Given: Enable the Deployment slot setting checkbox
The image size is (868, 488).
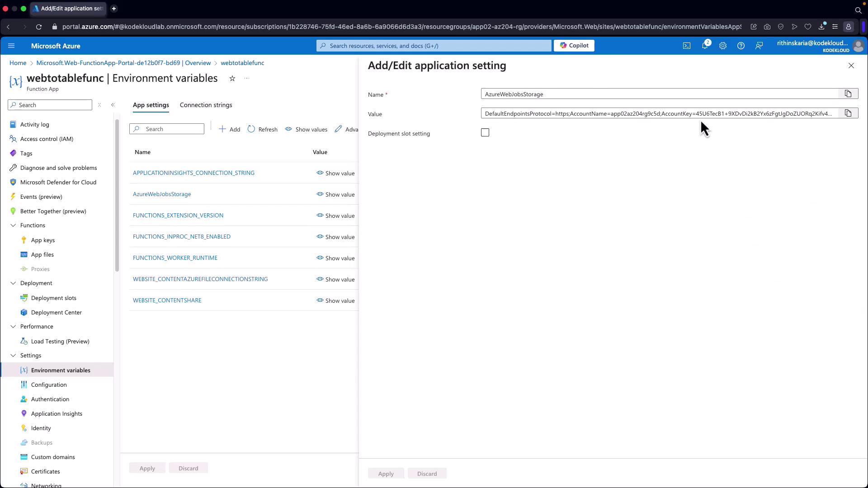Looking at the screenshot, I should [485, 133].
